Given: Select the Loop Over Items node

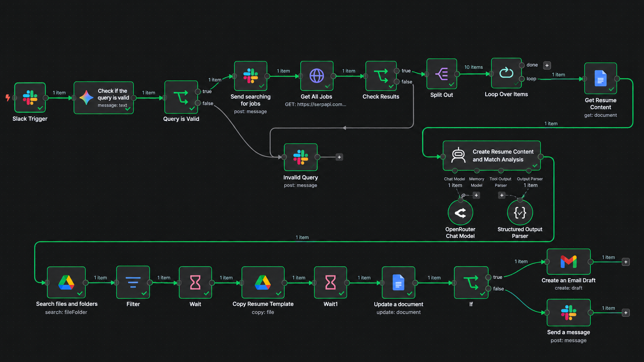Looking at the screenshot, I should point(506,73).
